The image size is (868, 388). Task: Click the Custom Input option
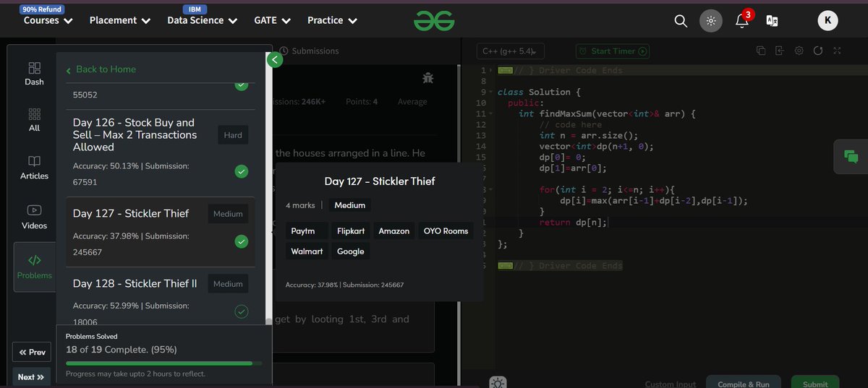point(671,384)
